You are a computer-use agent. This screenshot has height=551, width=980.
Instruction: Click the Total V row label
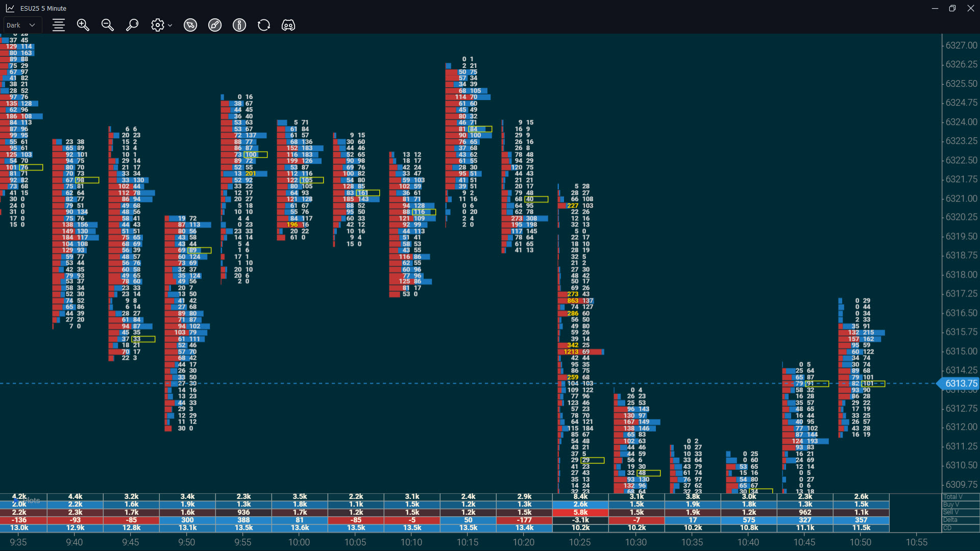point(953,496)
